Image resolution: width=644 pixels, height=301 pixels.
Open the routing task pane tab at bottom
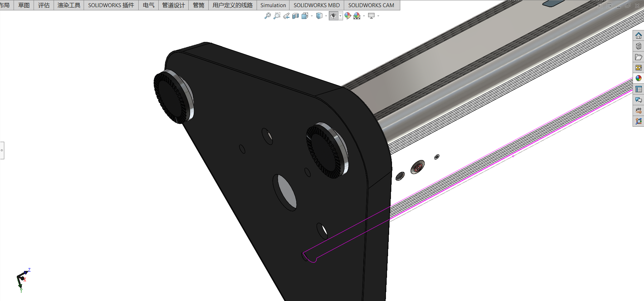[638, 121]
